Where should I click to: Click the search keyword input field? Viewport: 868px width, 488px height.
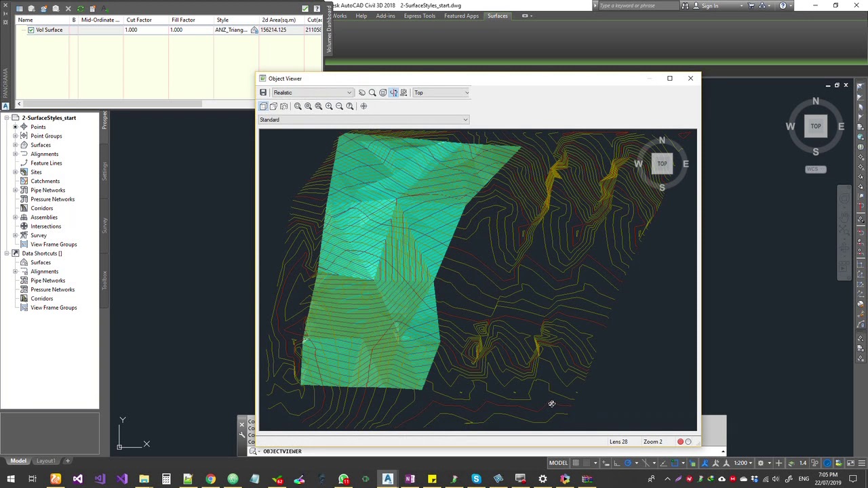[637, 5]
